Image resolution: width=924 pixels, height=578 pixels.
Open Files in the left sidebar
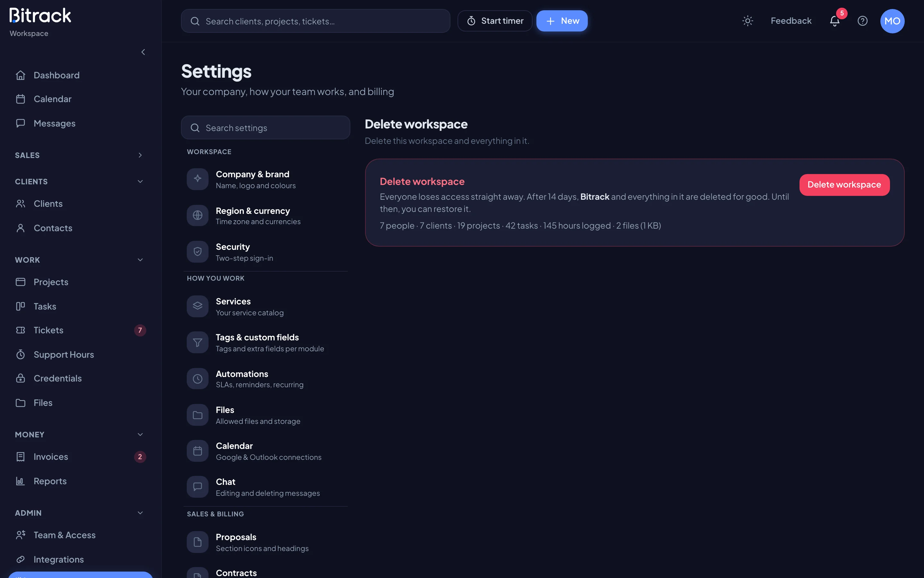click(81, 403)
